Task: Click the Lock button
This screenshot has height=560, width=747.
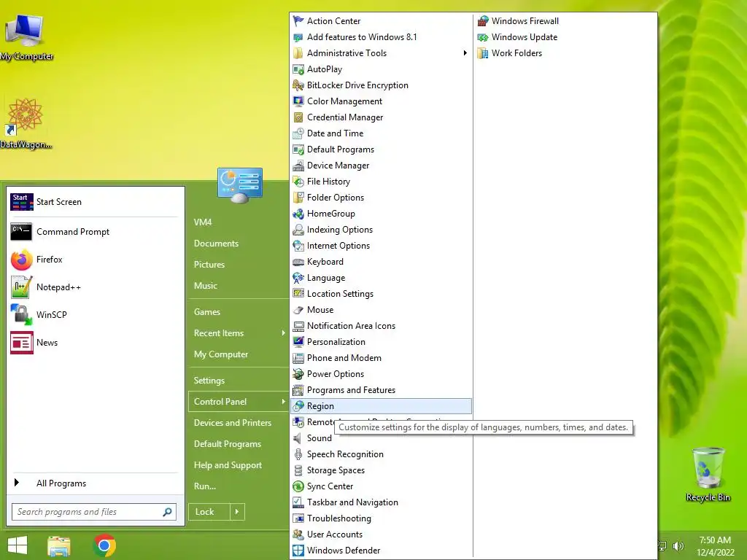Action: point(209,512)
